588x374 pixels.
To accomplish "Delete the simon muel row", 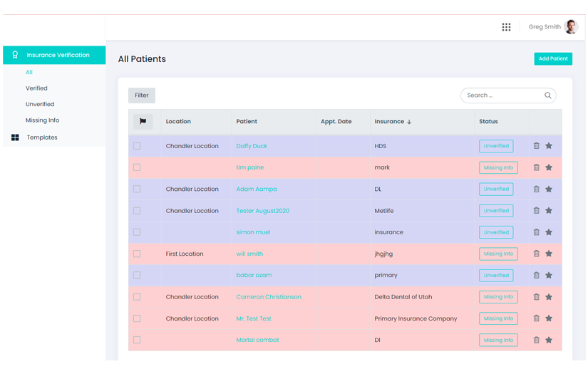I will [536, 232].
